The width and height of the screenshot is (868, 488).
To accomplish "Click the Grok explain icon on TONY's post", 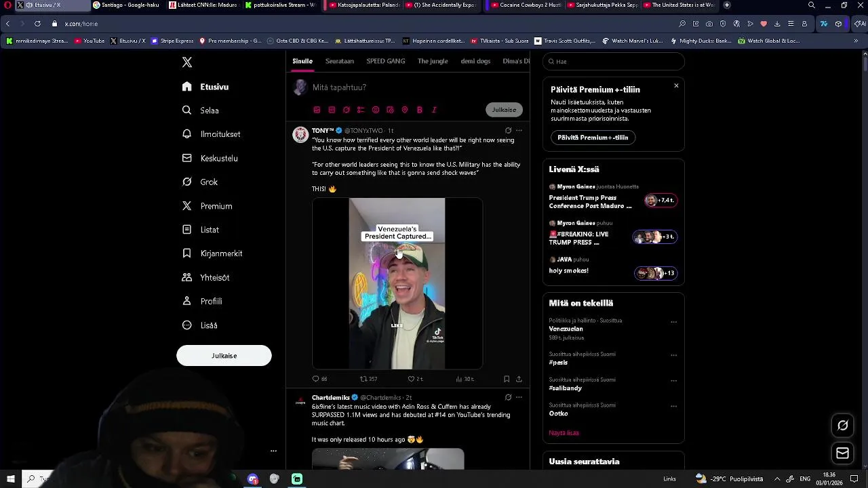I will click(x=508, y=130).
